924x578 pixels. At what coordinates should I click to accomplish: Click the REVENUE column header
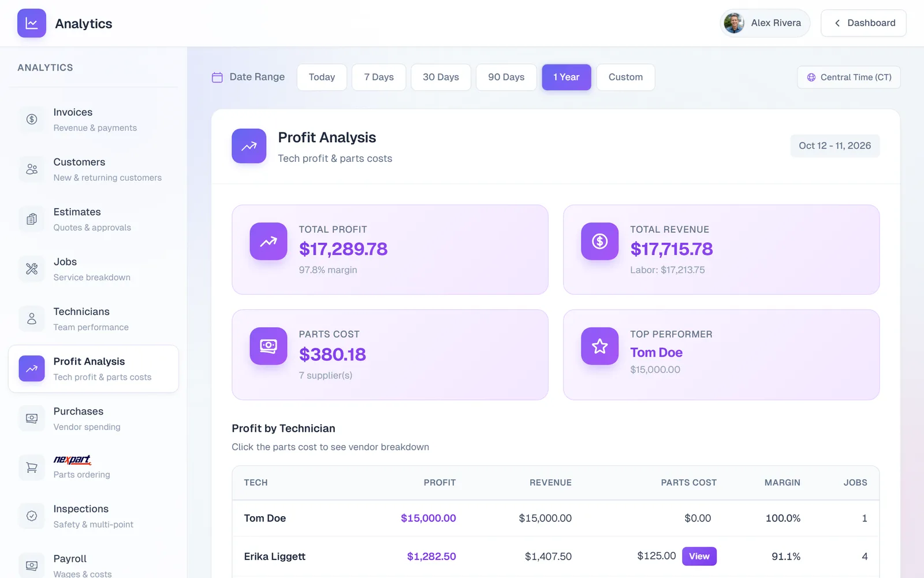pyautogui.click(x=550, y=483)
